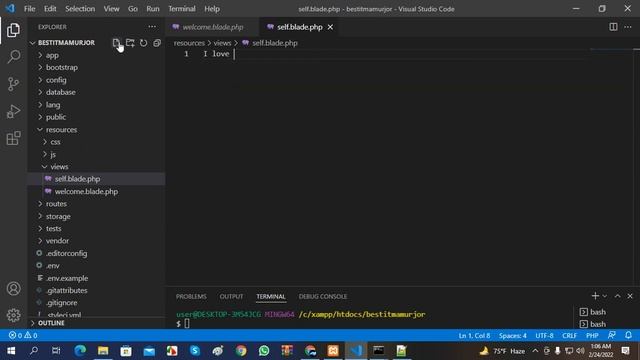640x360 pixels.
Task: Click views in the breadcrumb path
Action: [x=222, y=43]
